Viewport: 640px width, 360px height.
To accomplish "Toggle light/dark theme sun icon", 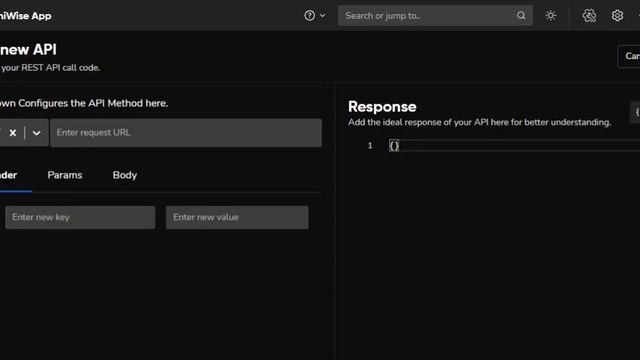I will tap(551, 16).
